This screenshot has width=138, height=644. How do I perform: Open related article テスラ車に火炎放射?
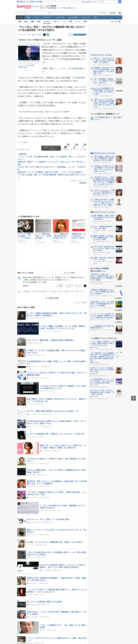[x=51, y=176]
